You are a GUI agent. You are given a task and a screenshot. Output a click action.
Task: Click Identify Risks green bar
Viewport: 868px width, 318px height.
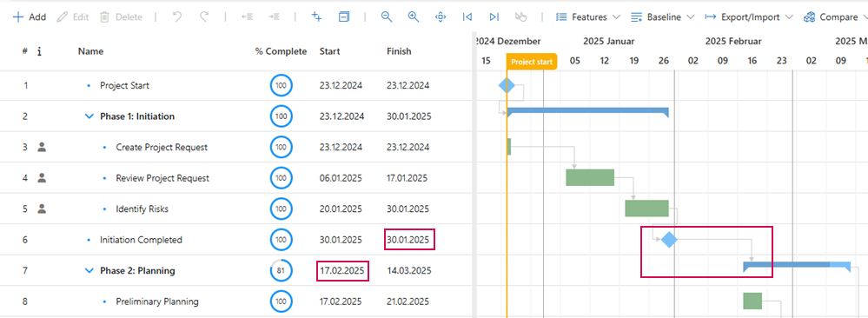pyautogui.click(x=647, y=209)
